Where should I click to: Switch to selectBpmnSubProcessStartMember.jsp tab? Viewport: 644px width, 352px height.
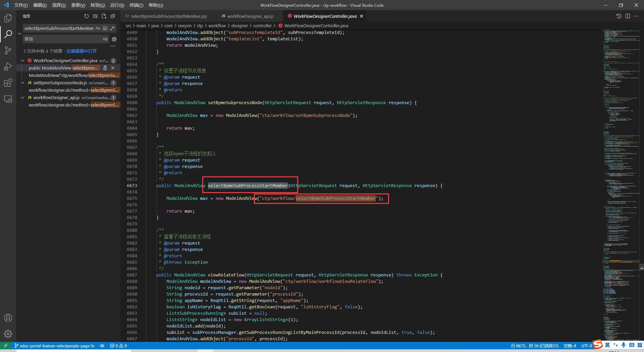pos(168,16)
